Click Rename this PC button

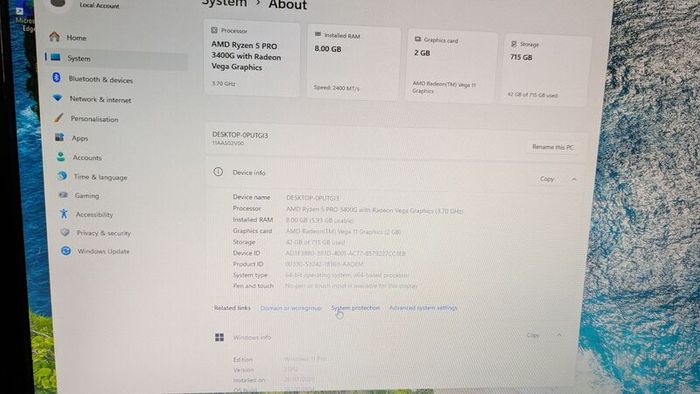553,147
